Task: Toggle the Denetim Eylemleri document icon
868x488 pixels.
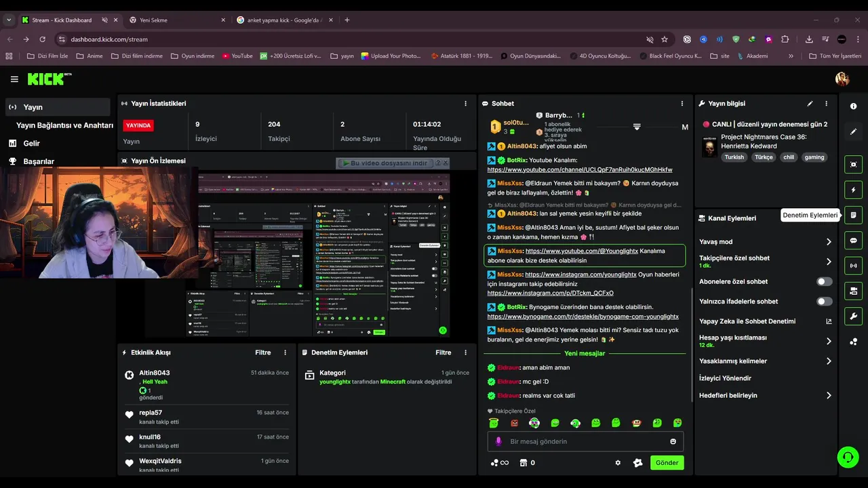Action: pos(853,215)
